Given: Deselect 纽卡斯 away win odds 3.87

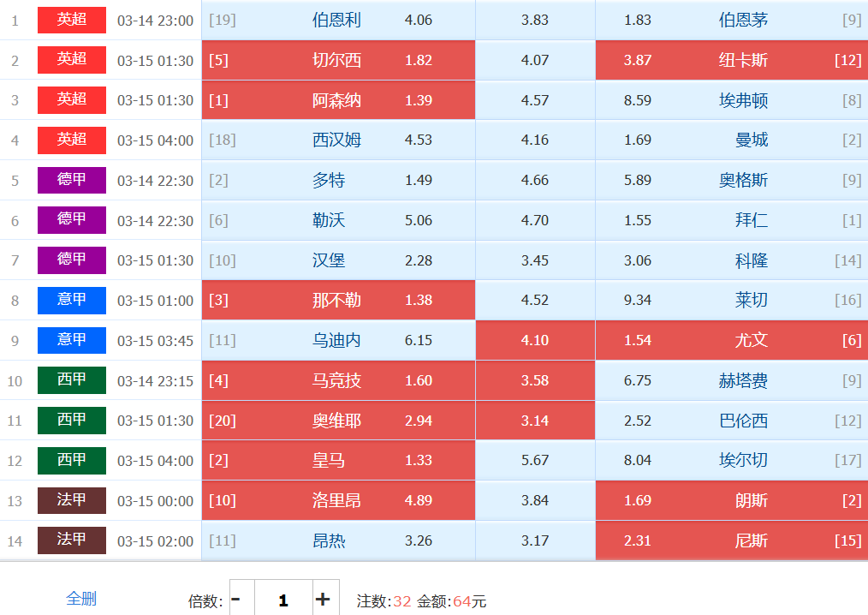Looking at the screenshot, I should click(732, 60).
